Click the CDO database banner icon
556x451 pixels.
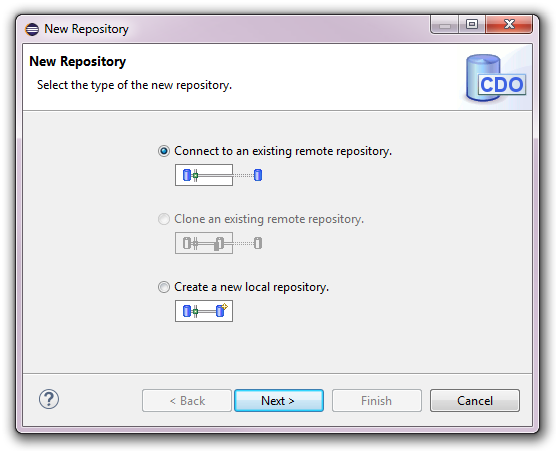[x=496, y=78]
